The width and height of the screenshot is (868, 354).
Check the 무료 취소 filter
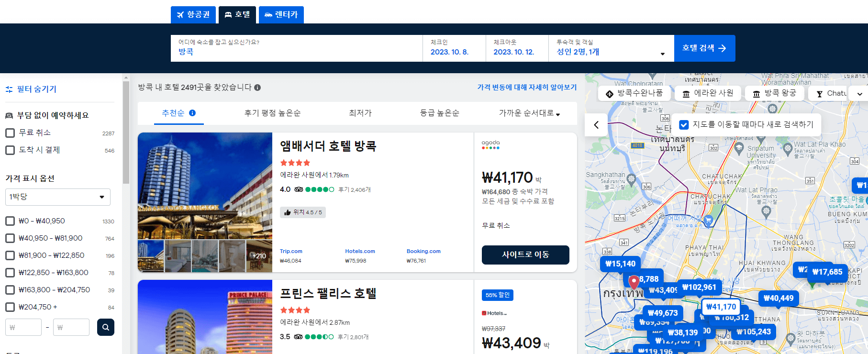10,133
